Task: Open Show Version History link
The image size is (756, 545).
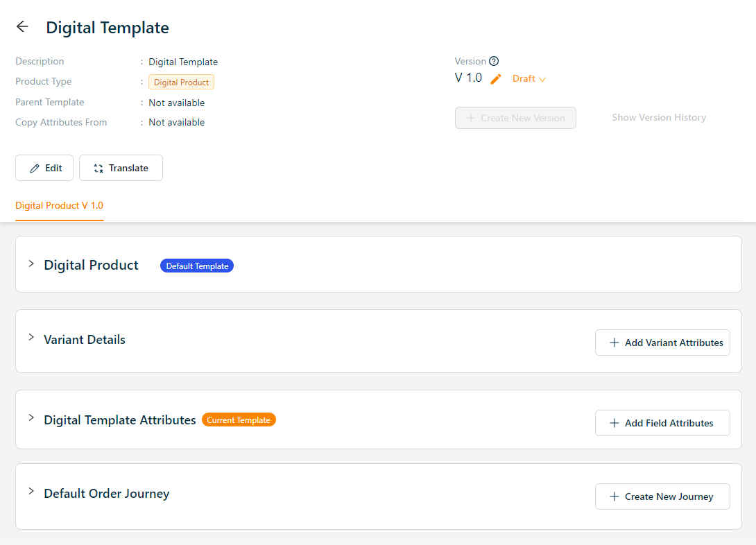Action: pos(658,118)
